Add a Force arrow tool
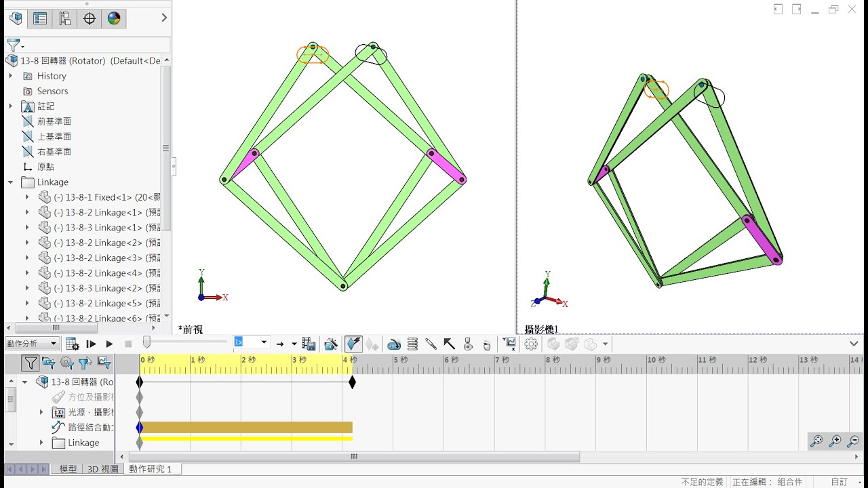The image size is (868, 488). (449, 344)
